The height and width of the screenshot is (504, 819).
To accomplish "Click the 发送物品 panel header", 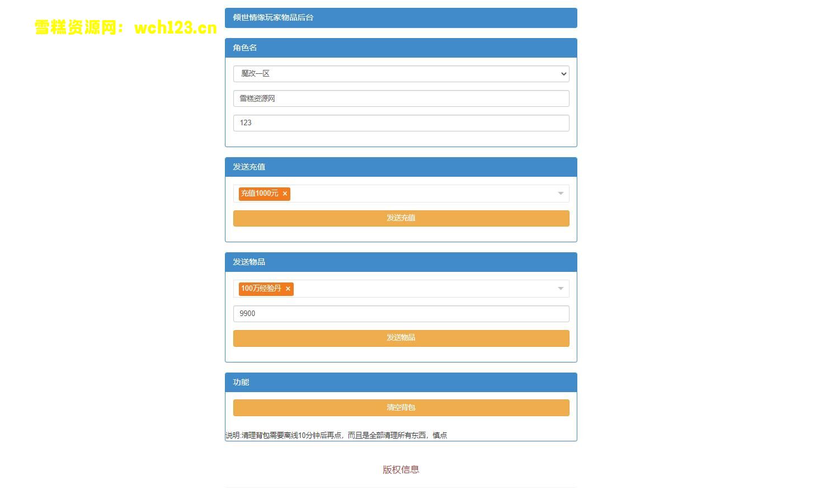I will (401, 262).
